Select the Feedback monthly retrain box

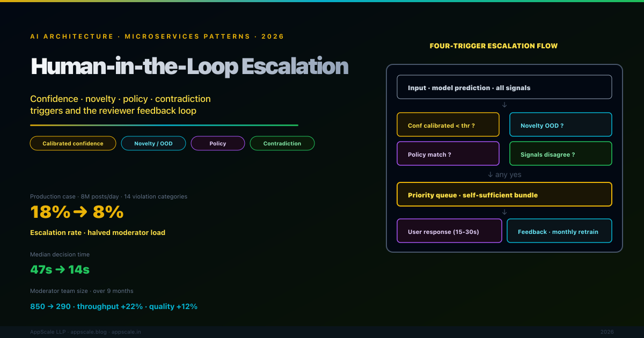pos(559,231)
